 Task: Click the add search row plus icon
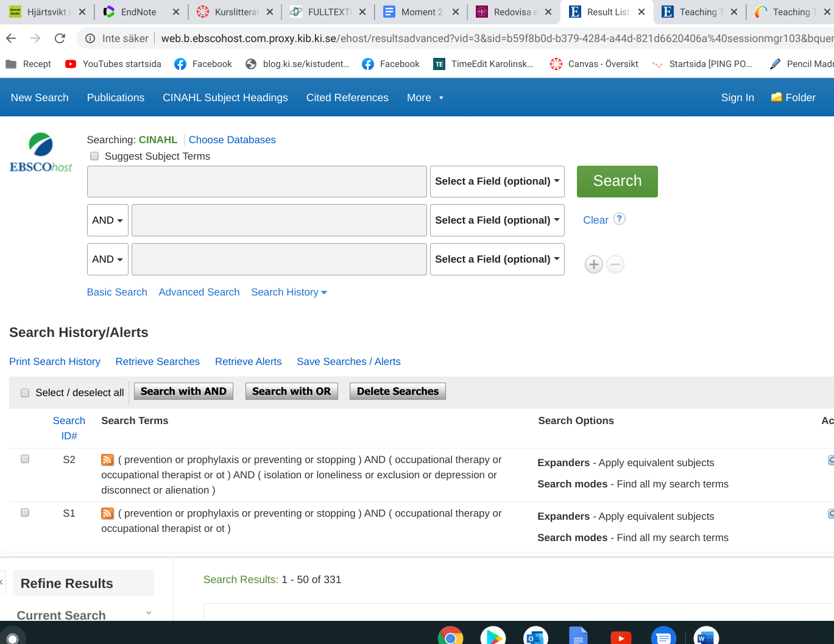593,264
